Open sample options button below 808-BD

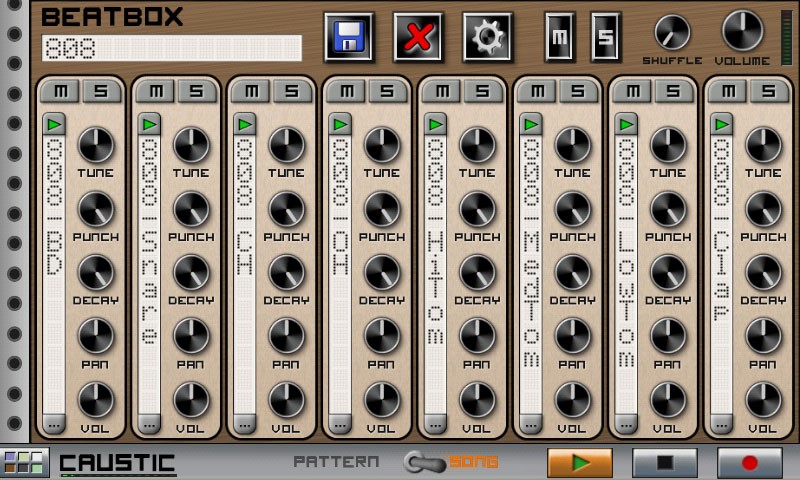(x=54, y=423)
